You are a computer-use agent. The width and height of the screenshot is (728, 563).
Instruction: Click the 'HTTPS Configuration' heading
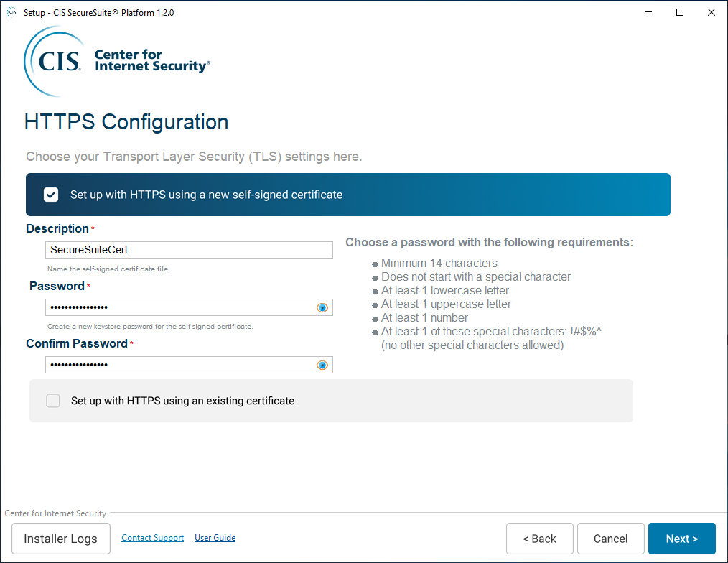(x=126, y=122)
